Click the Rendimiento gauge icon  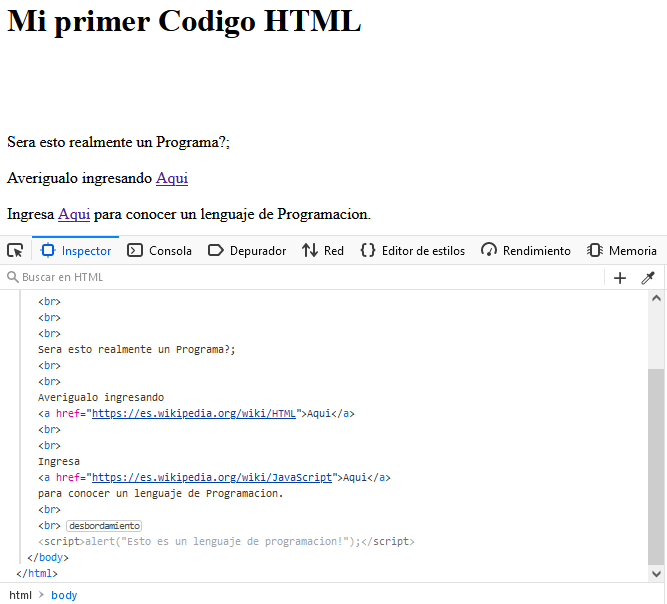coord(489,250)
